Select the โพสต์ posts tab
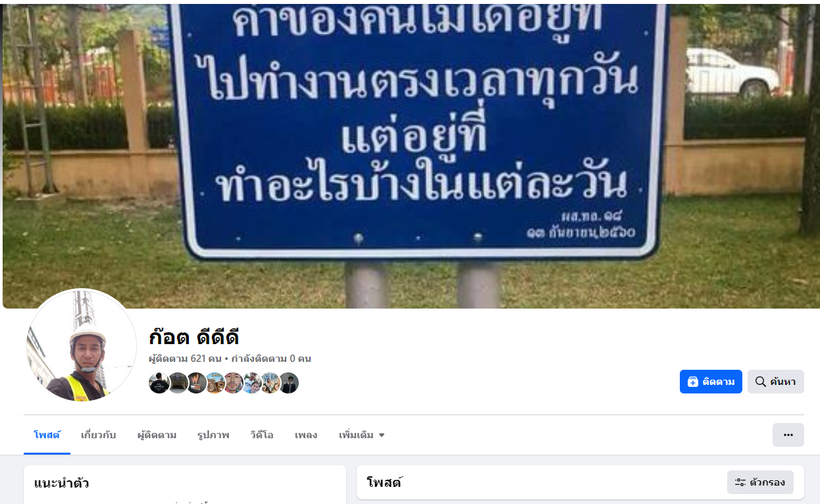Viewport: 820px width, 504px height. coord(47,435)
